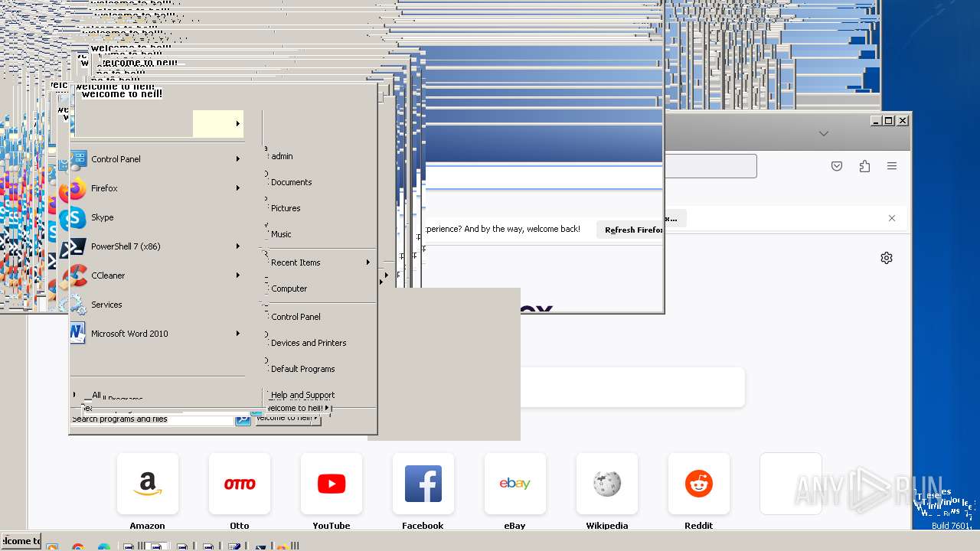
Task: Dismiss the Firefox notification bar
Action: [892, 218]
